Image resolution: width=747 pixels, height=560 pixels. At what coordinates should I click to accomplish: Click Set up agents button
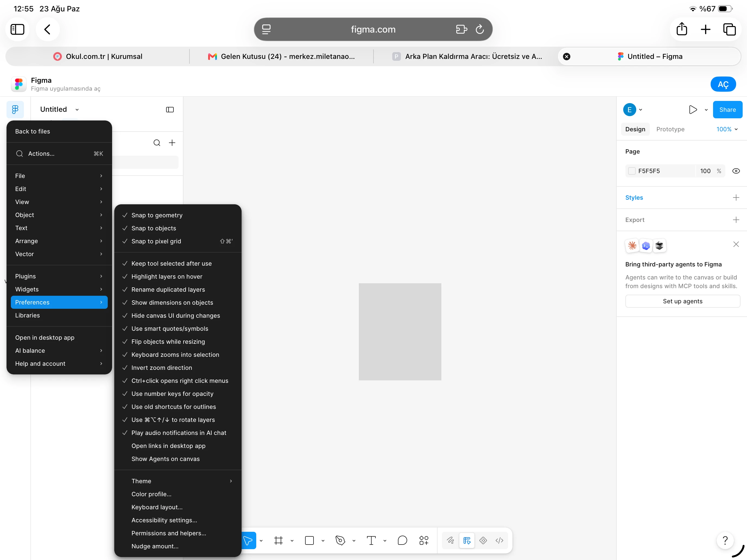682,301
